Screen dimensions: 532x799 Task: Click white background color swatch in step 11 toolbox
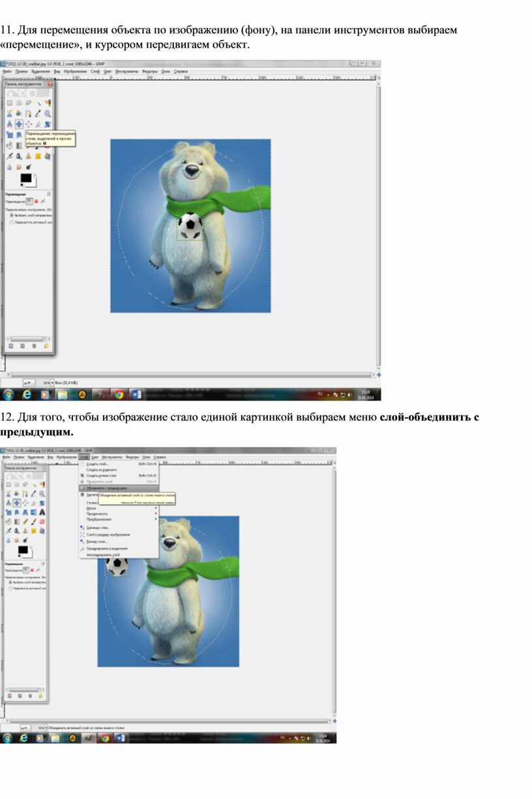[x=32, y=182]
